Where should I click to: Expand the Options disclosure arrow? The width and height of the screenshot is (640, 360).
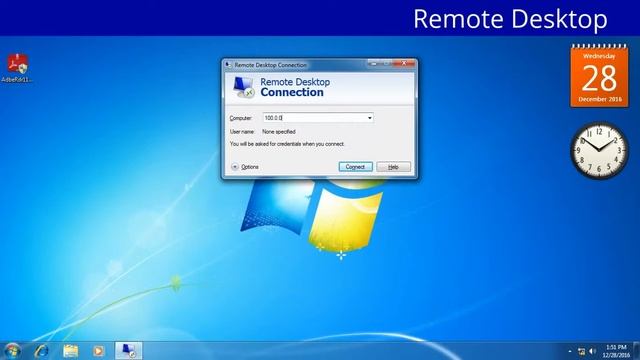point(235,167)
